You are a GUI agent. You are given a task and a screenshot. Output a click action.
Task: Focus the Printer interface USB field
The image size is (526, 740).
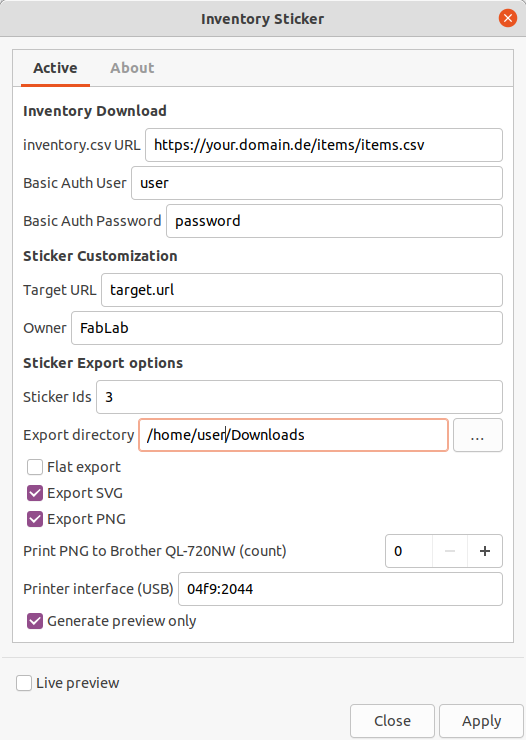(x=340, y=589)
